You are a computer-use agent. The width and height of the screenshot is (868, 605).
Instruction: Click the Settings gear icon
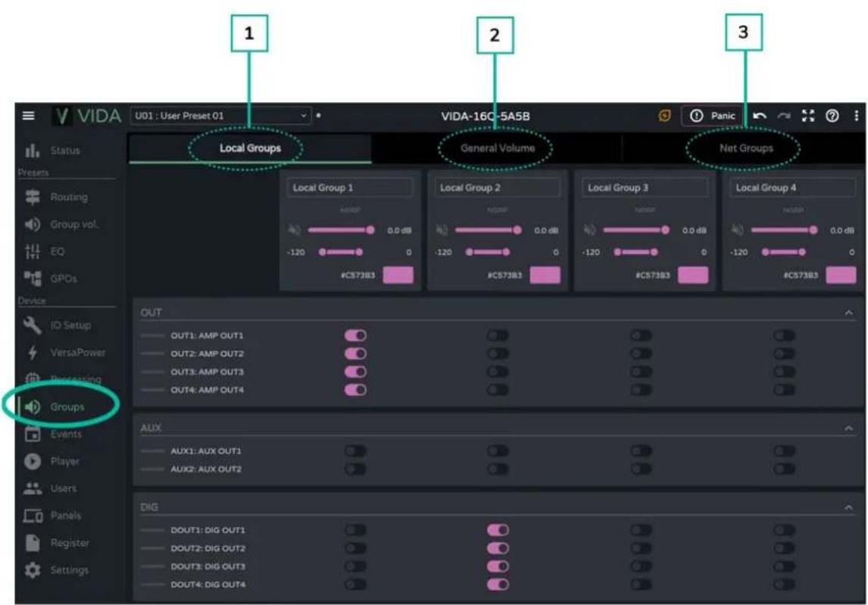[x=32, y=570]
